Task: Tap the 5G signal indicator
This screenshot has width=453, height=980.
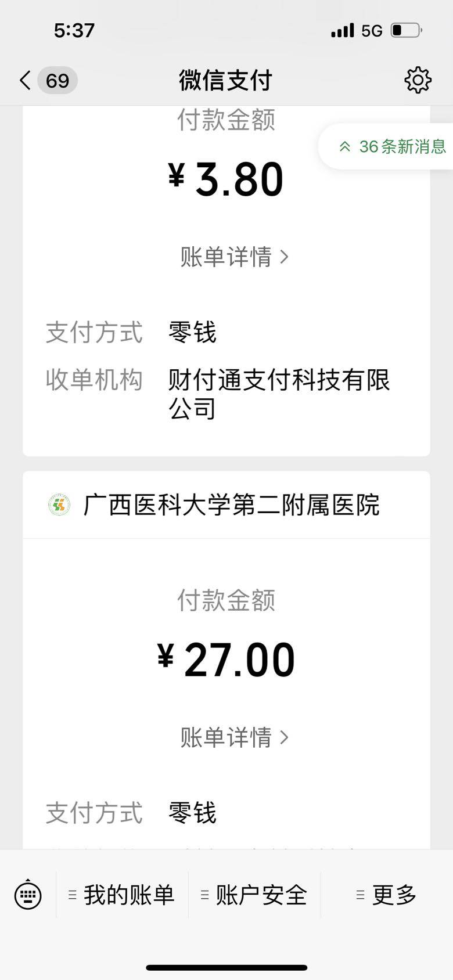Action: click(x=372, y=30)
